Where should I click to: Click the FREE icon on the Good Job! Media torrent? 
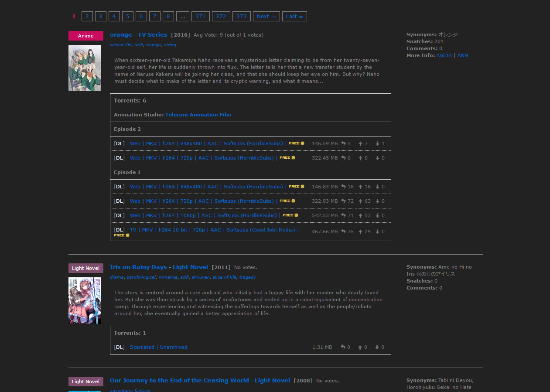tap(121, 235)
